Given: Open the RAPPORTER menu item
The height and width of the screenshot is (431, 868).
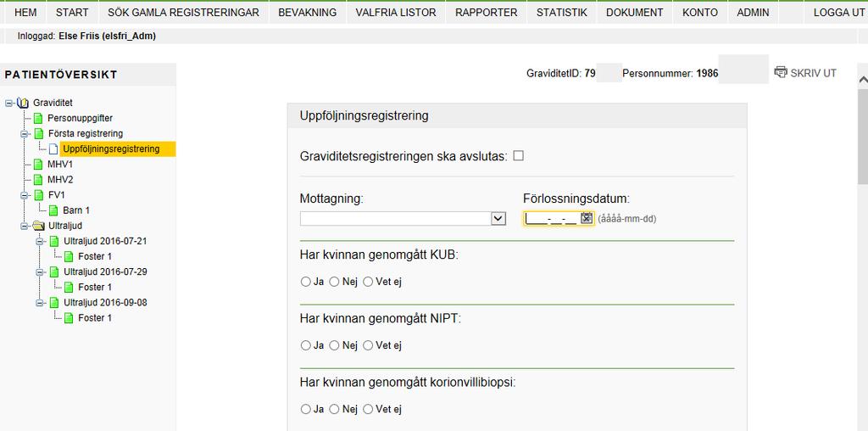Looking at the screenshot, I should (x=486, y=12).
